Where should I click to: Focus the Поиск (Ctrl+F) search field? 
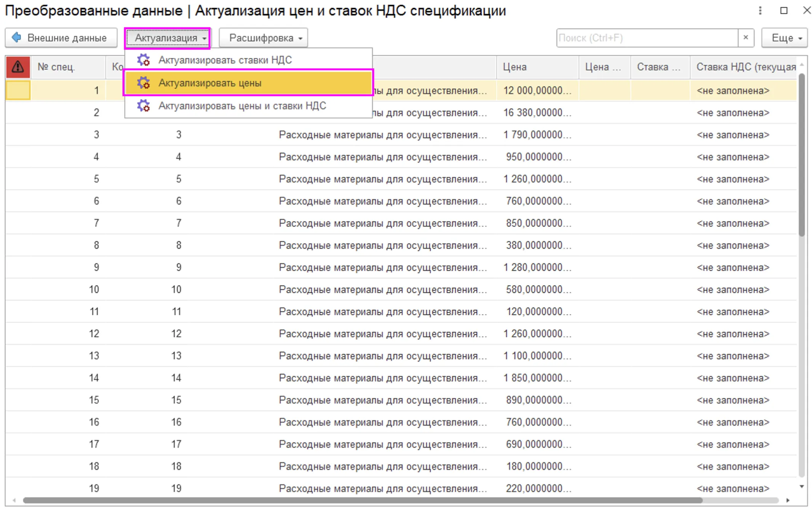(647, 38)
